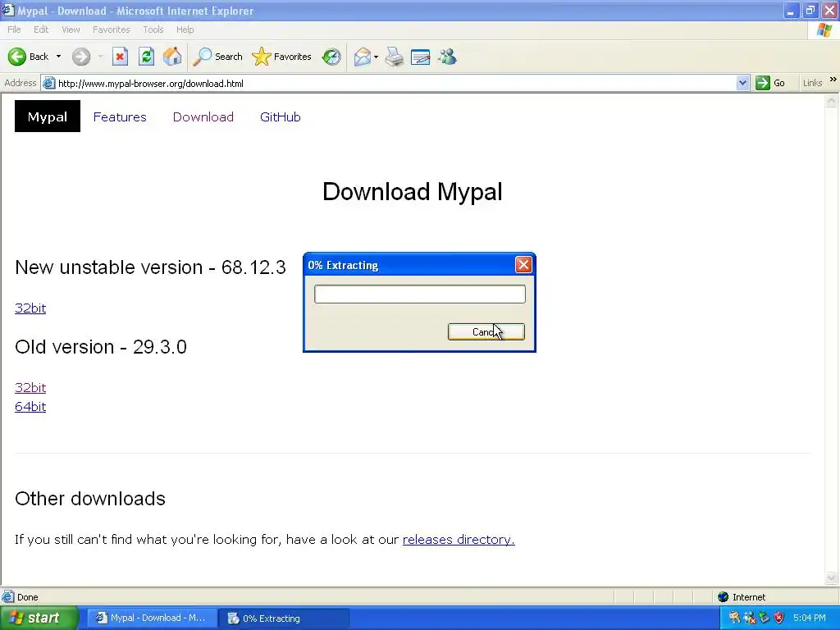Open the History clock icon
The height and width of the screenshot is (630, 840).
pos(331,57)
